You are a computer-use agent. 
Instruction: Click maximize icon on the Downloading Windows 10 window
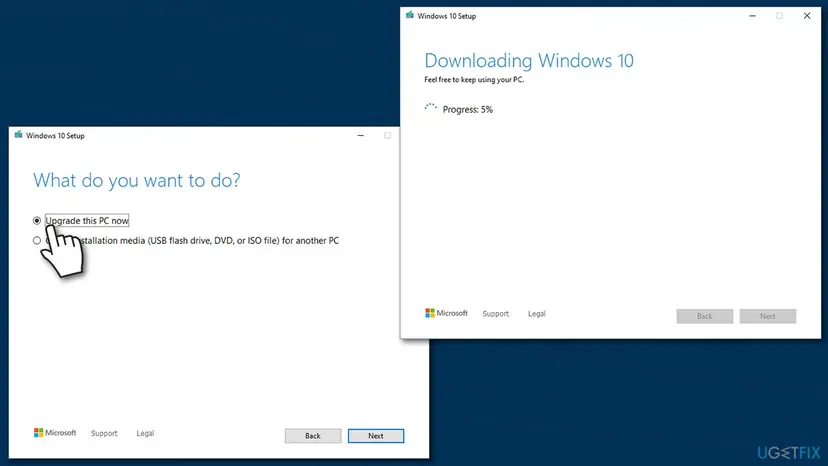pyautogui.click(x=779, y=16)
